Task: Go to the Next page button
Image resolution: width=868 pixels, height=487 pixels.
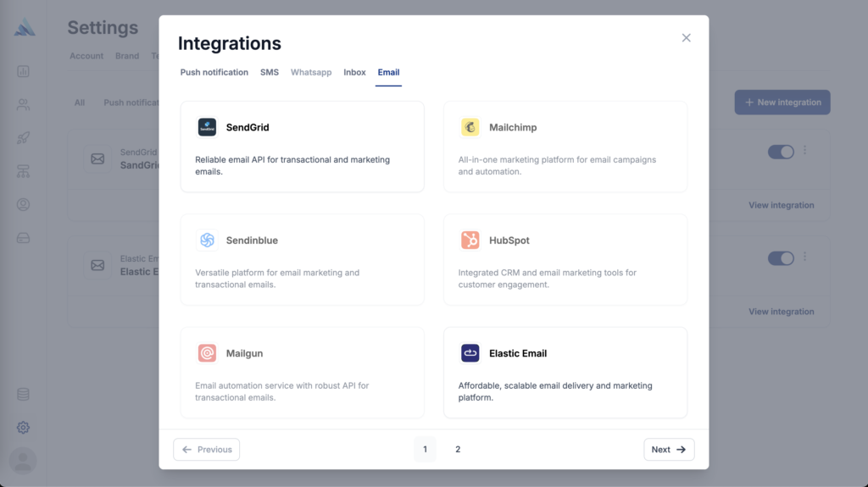Action: tap(669, 450)
